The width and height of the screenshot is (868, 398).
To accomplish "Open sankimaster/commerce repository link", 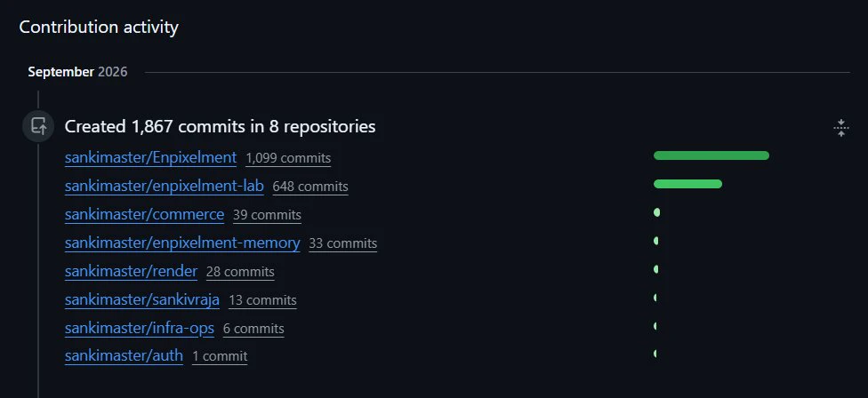I will [x=144, y=214].
